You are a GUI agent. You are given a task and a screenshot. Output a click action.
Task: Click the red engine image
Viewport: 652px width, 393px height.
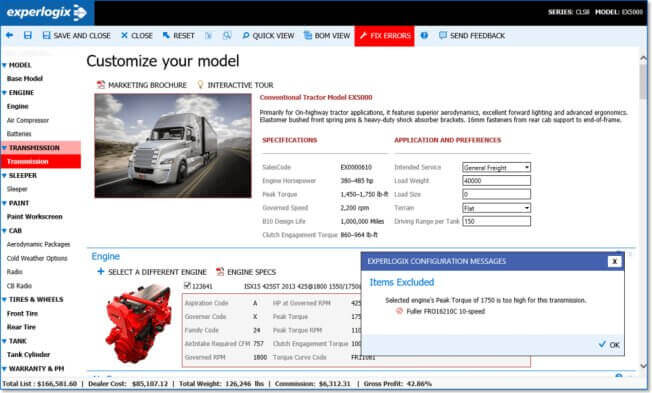[138, 324]
